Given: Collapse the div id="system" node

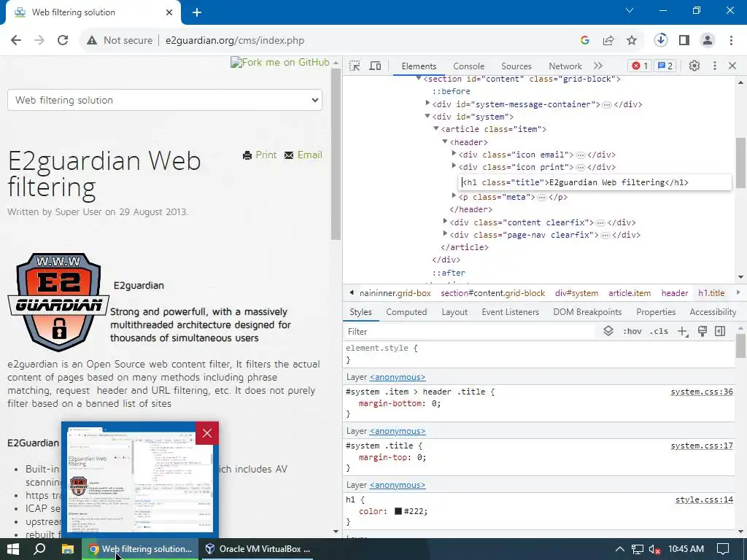Looking at the screenshot, I should (427, 116).
